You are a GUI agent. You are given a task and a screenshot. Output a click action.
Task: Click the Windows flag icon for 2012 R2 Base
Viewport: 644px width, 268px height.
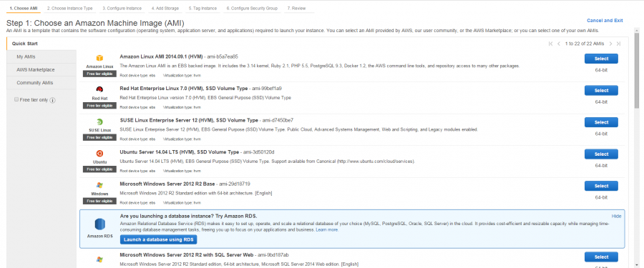tap(99, 186)
